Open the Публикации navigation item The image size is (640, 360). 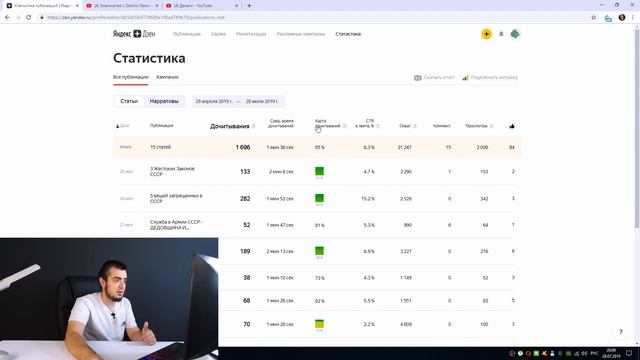point(187,34)
